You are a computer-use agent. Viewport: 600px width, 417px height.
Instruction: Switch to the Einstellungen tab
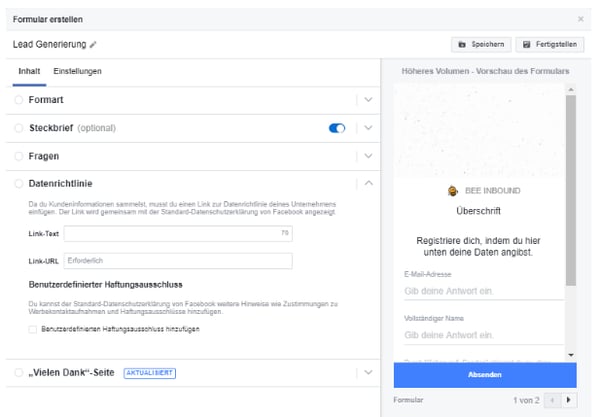tap(77, 72)
